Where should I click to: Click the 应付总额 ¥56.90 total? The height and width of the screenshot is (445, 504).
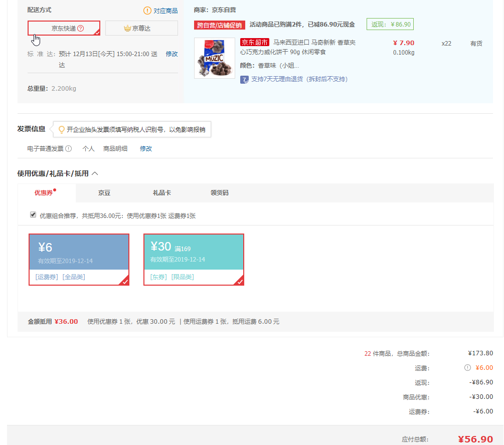click(475, 439)
